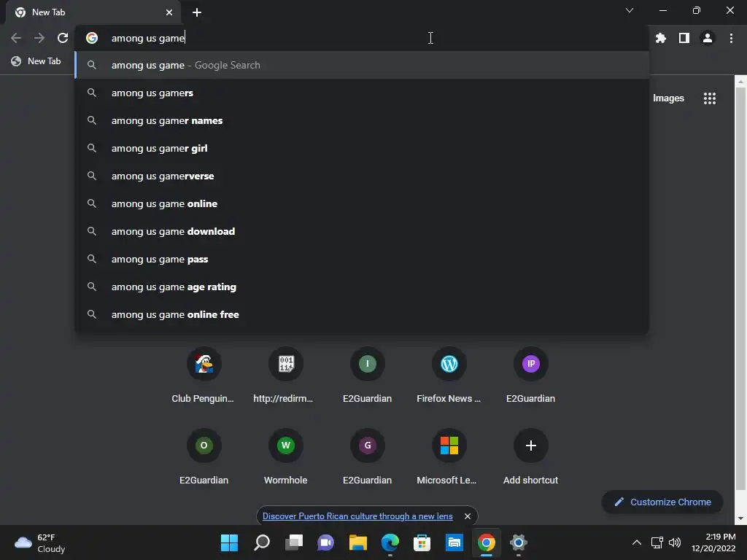Open the E2Guardian shortcut with O icon
Screen dimensions: 747x560
204,457
